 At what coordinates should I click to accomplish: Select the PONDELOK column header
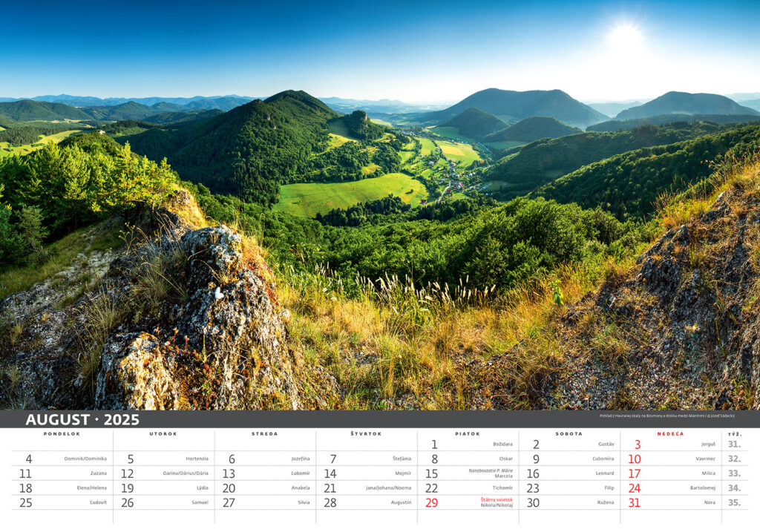(62, 434)
